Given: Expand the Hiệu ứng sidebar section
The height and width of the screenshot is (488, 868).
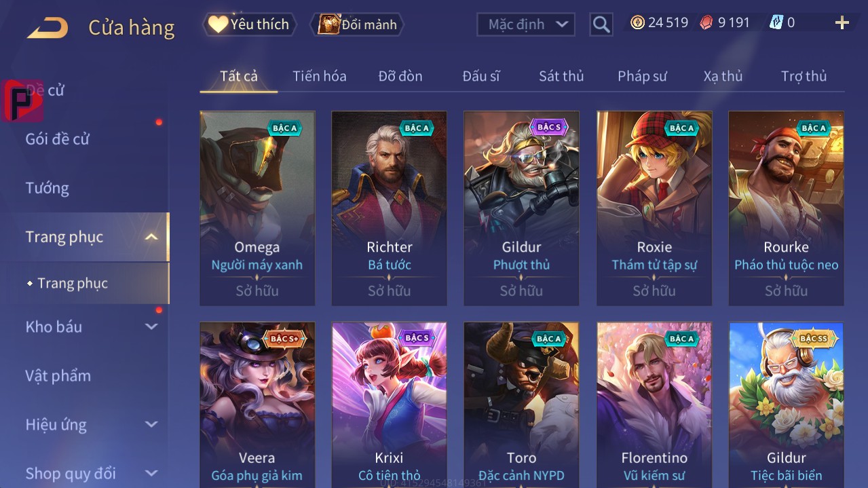Looking at the screenshot, I should [x=151, y=424].
